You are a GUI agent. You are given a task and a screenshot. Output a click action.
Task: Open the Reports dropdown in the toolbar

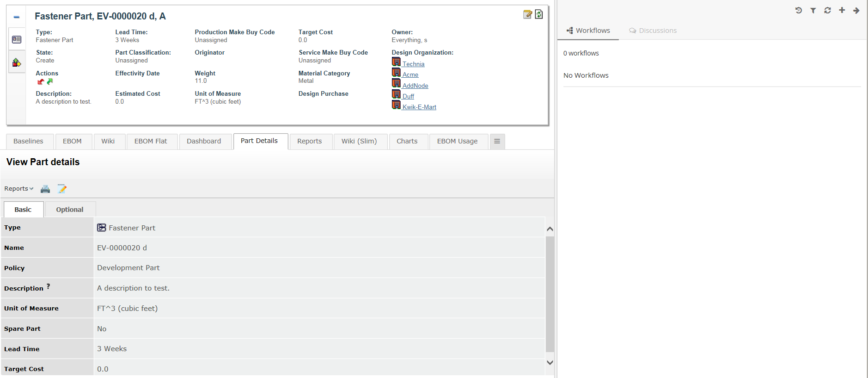[x=18, y=189]
